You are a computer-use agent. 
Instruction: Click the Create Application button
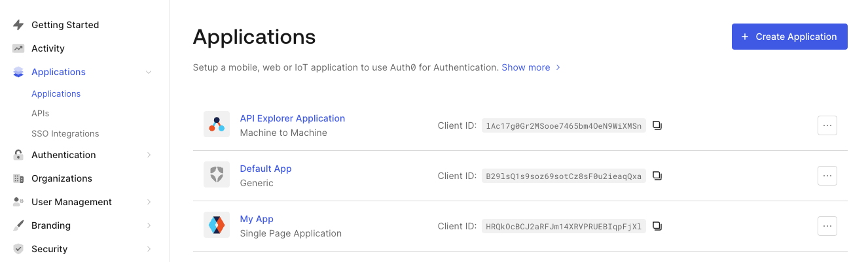tap(789, 37)
